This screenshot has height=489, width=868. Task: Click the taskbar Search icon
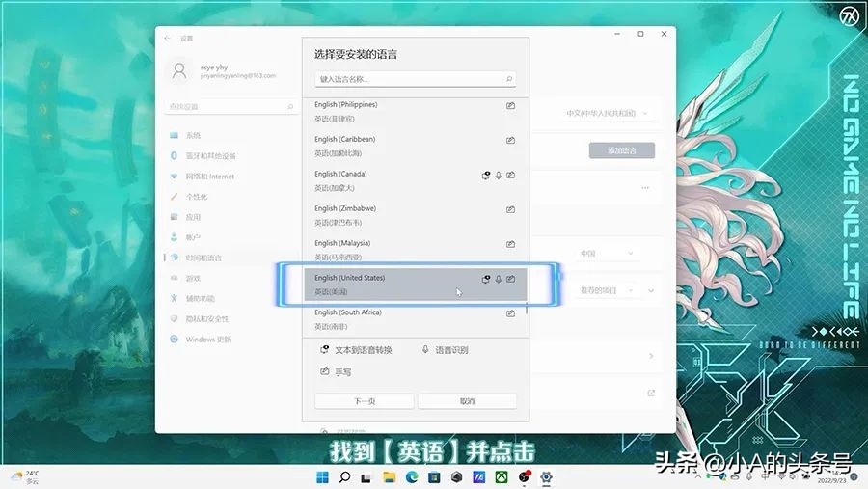[x=344, y=476]
